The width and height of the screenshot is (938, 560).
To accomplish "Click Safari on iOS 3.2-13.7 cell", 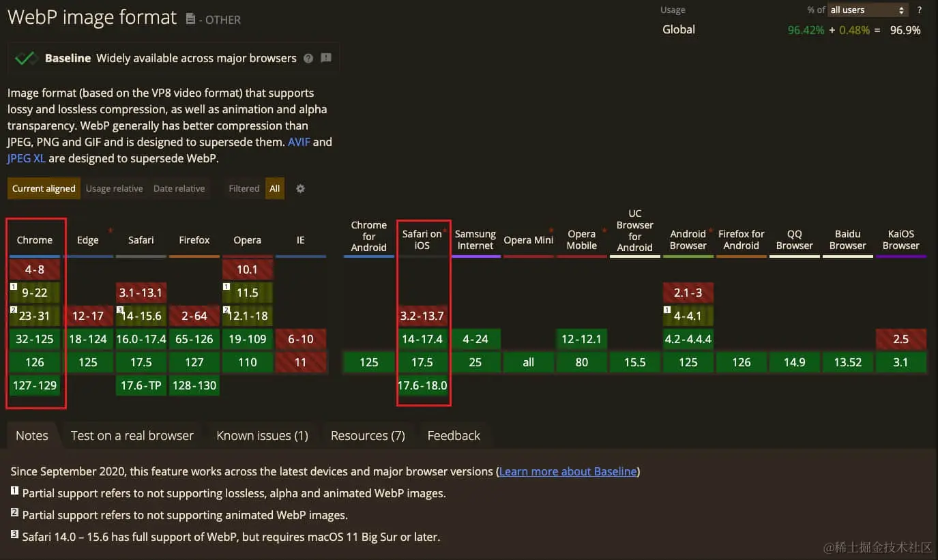I will point(422,316).
